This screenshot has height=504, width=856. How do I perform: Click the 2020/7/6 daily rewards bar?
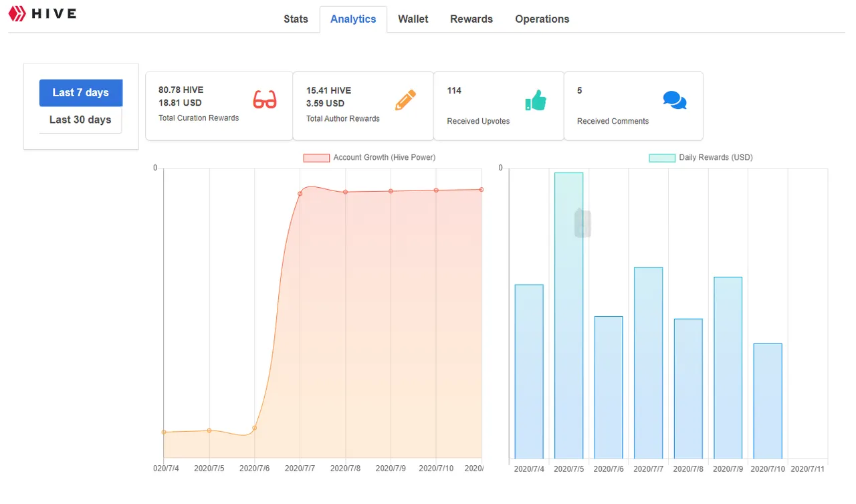[x=609, y=388]
